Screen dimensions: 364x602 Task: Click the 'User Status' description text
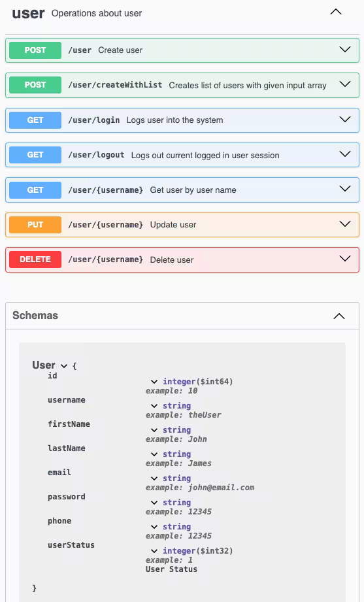coord(172,569)
